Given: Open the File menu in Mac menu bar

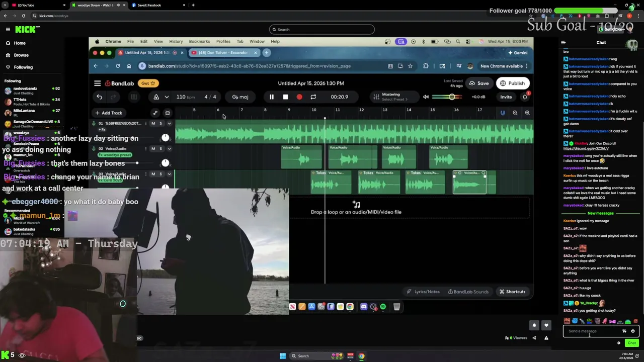Looking at the screenshot, I should (x=130, y=41).
